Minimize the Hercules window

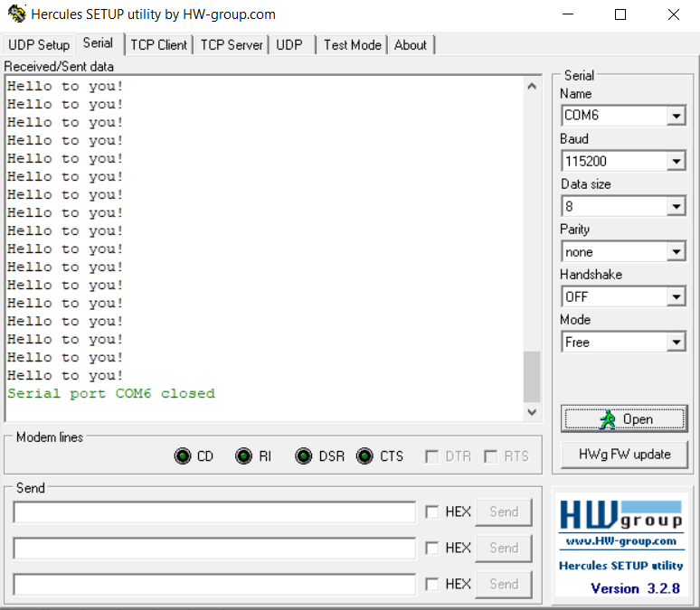568,14
